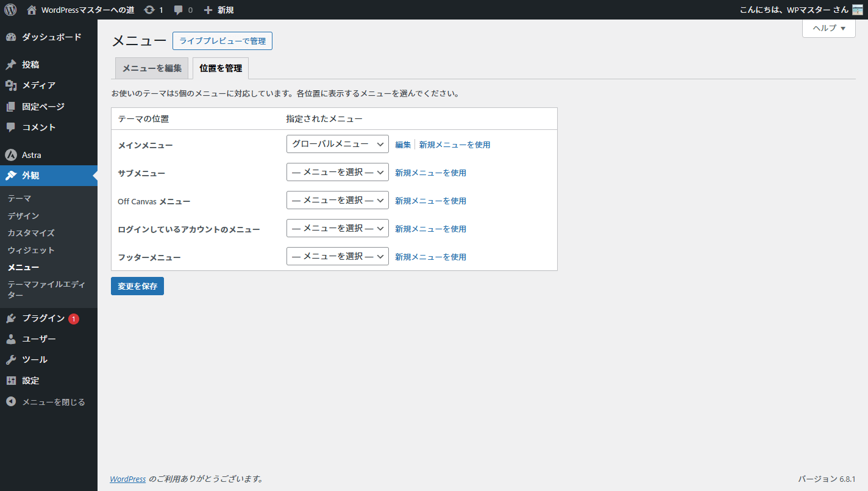
Task: Click the Astra icon in sidebar
Action: pos(11,155)
